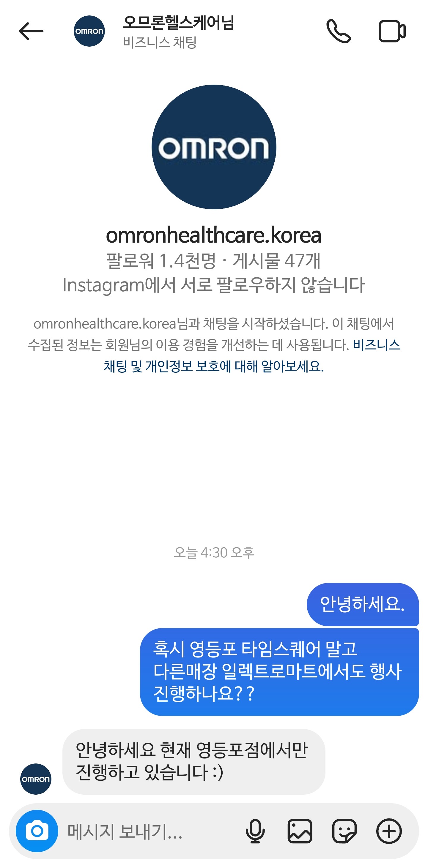This screenshot has height=868, width=428.
Task: Tap Omron avatar beside received message
Action: [x=36, y=779]
